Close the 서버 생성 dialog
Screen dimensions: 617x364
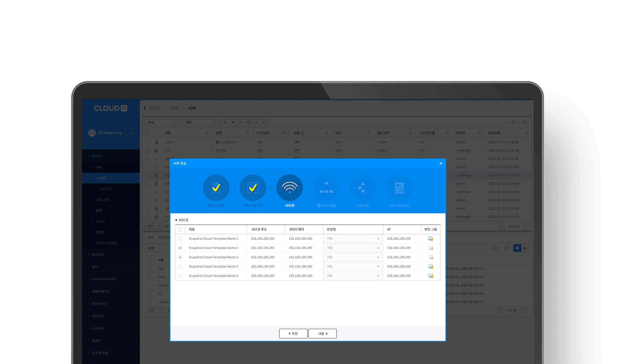[441, 163]
